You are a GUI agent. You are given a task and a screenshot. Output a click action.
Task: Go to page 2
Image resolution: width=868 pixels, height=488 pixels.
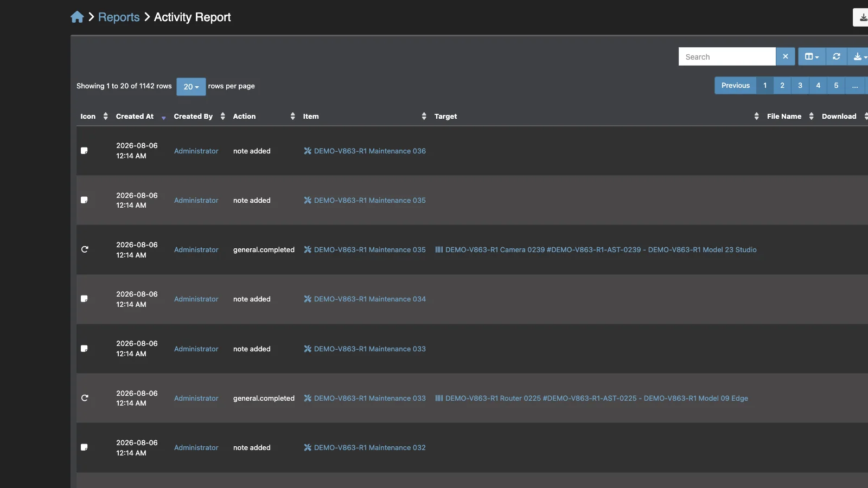[x=782, y=86]
